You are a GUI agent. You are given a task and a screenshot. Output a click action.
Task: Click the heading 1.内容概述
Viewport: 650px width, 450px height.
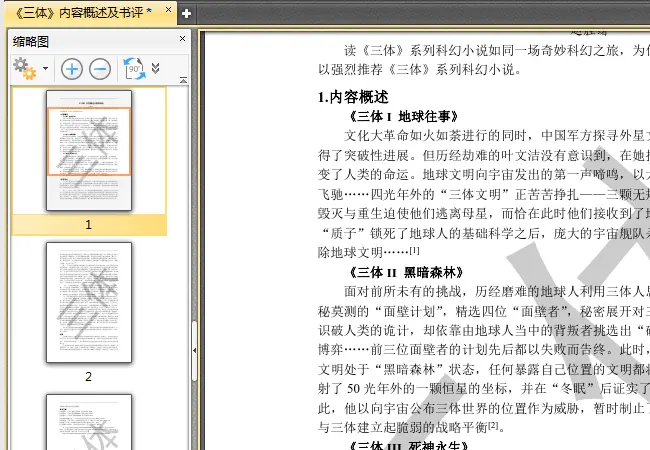click(353, 97)
